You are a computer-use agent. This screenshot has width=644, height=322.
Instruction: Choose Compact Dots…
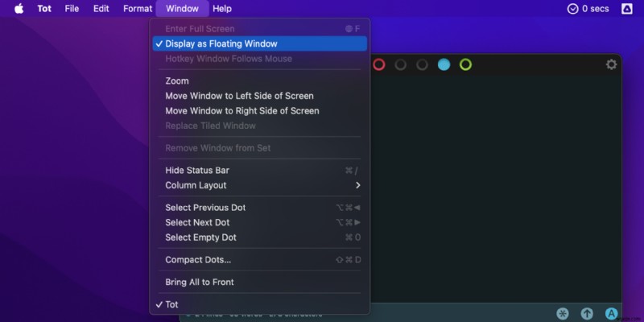259,259
